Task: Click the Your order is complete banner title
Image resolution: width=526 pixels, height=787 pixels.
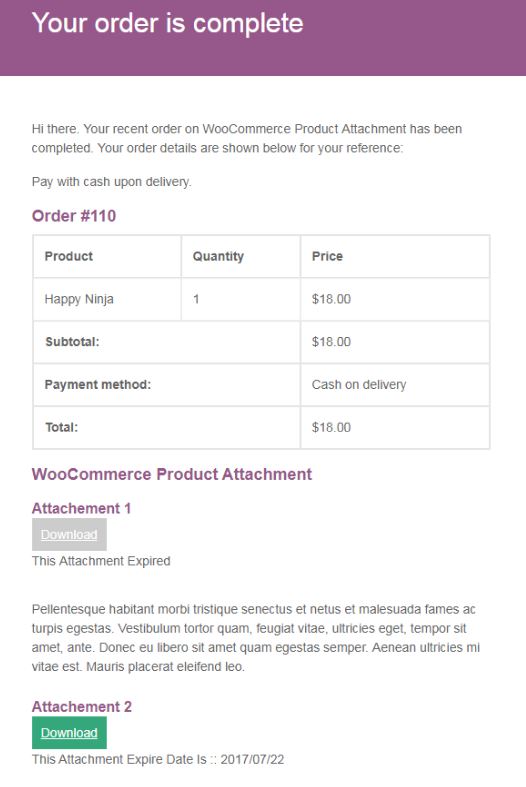Action: pos(168,23)
